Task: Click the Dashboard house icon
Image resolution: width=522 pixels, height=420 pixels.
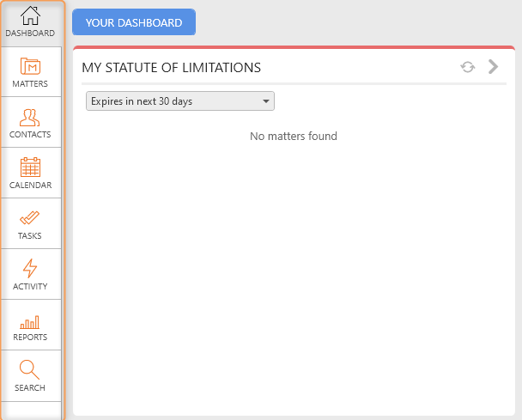Action: 30,15
